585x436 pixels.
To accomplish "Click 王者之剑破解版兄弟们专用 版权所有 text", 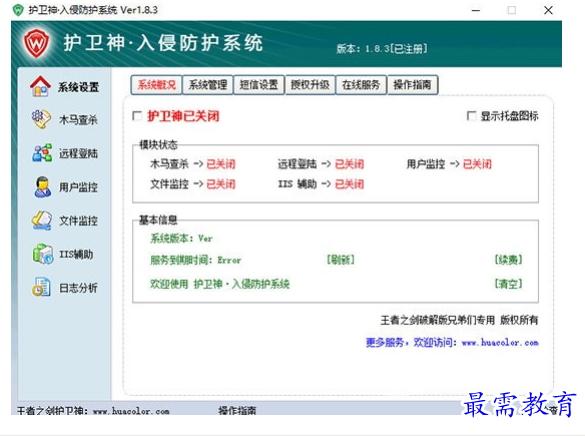I will tap(459, 320).
